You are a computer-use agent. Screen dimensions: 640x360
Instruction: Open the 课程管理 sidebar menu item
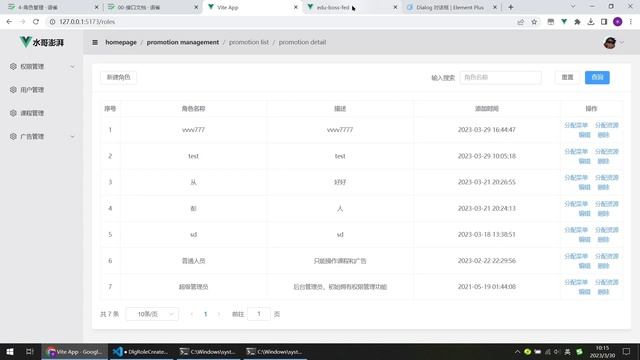coord(42,113)
